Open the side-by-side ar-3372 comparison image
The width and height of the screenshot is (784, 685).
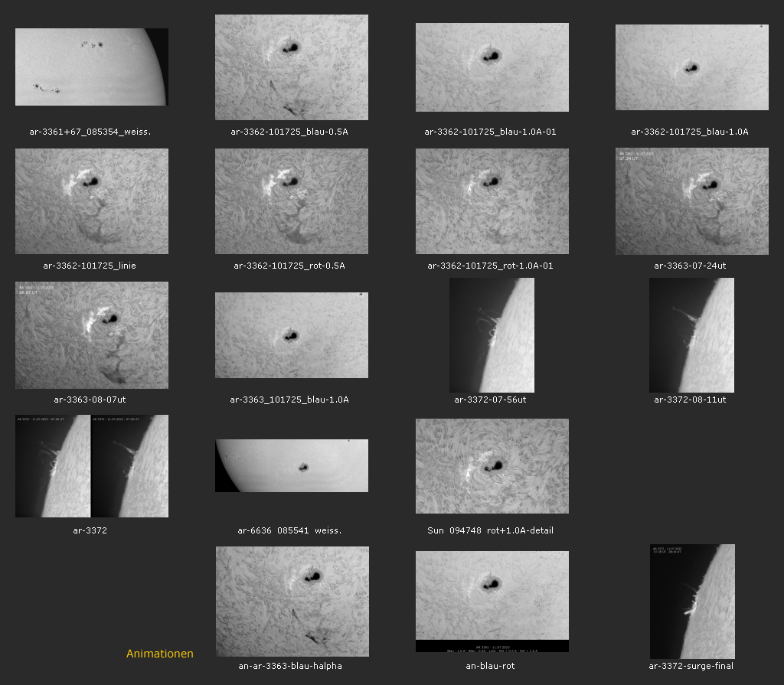tap(91, 466)
